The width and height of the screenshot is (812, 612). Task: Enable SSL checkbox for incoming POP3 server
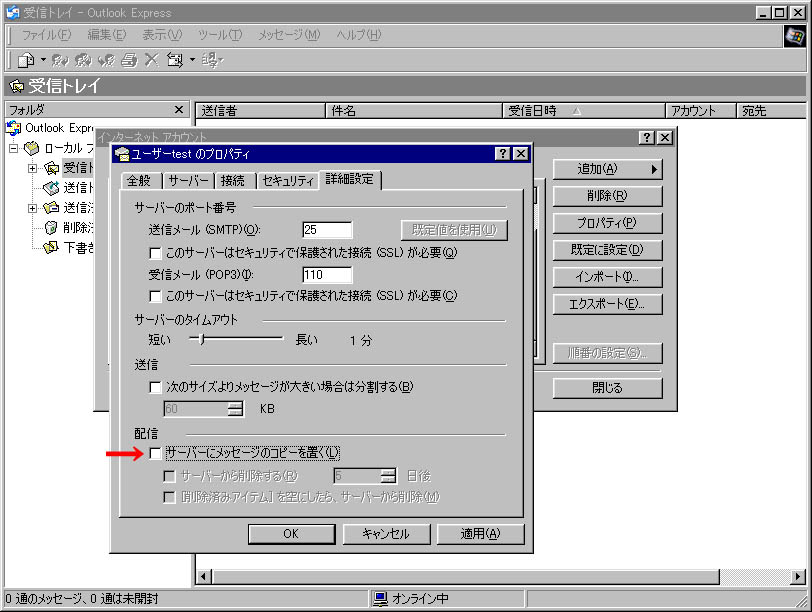pos(155,296)
